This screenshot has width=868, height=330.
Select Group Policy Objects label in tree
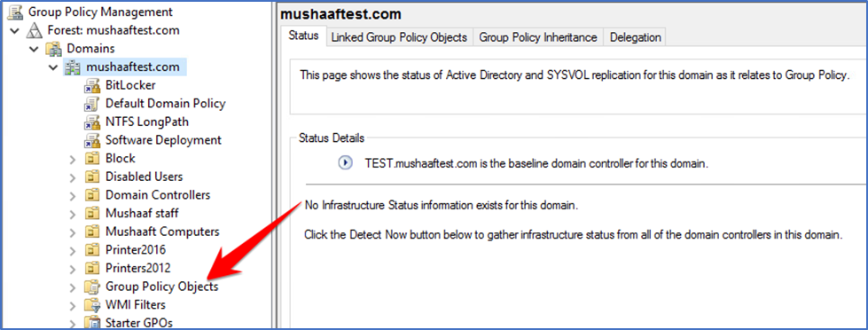[x=161, y=287]
